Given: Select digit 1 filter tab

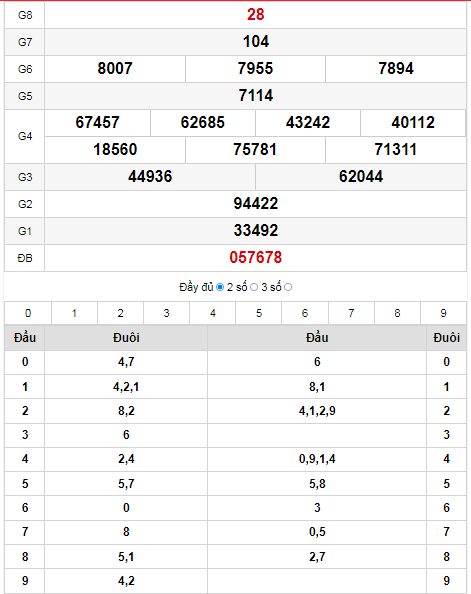Looking at the screenshot, I should coord(74,313).
